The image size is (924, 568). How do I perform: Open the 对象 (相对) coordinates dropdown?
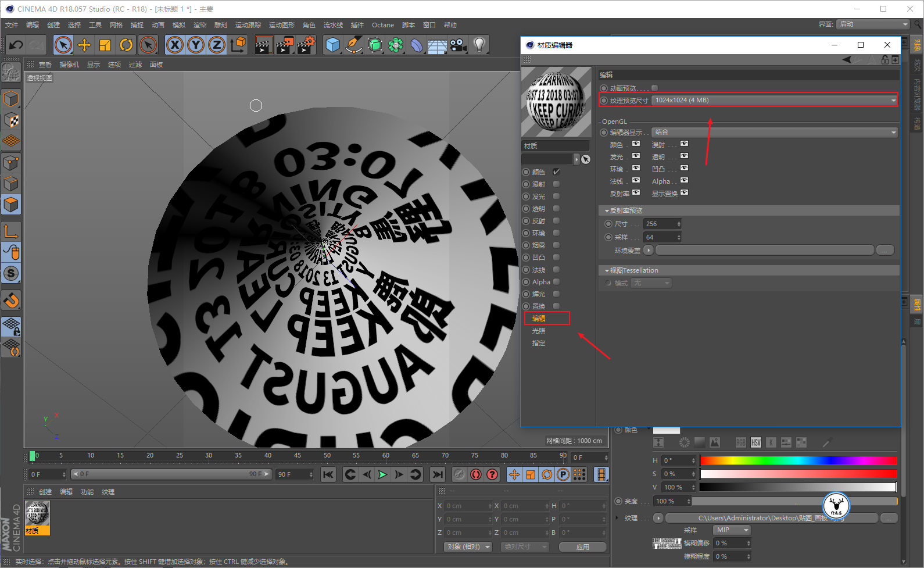tap(468, 547)
